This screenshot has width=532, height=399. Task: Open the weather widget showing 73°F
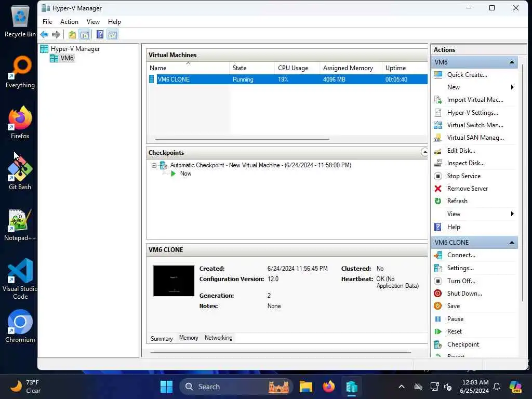point(25,387)
